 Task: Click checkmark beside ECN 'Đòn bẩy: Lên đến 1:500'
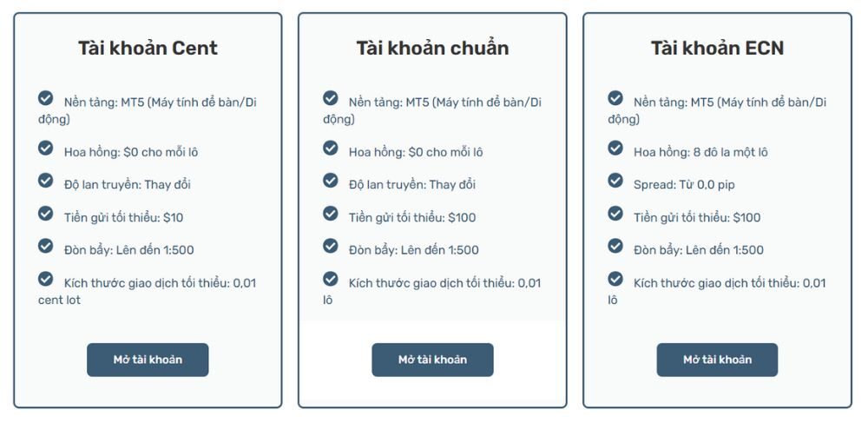point(615,246)
